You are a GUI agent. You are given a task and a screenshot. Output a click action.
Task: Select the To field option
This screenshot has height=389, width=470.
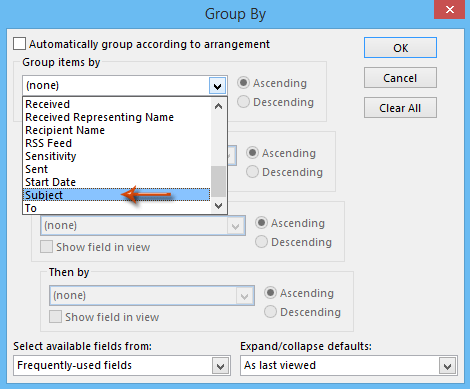[x=116, y=208]
